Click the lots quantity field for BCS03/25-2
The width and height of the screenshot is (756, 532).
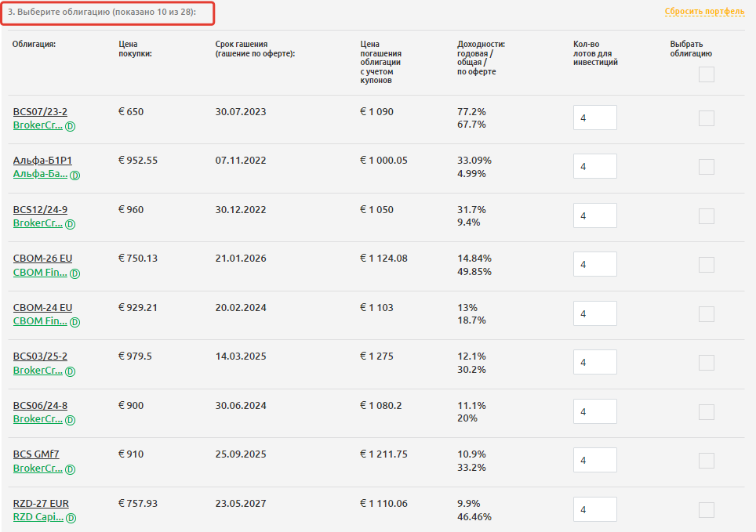(594, 363)
